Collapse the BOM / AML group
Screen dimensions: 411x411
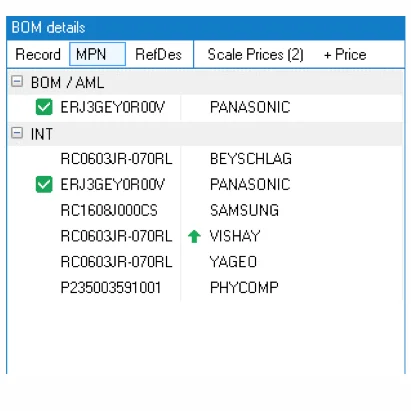click(x=17, y=81)
